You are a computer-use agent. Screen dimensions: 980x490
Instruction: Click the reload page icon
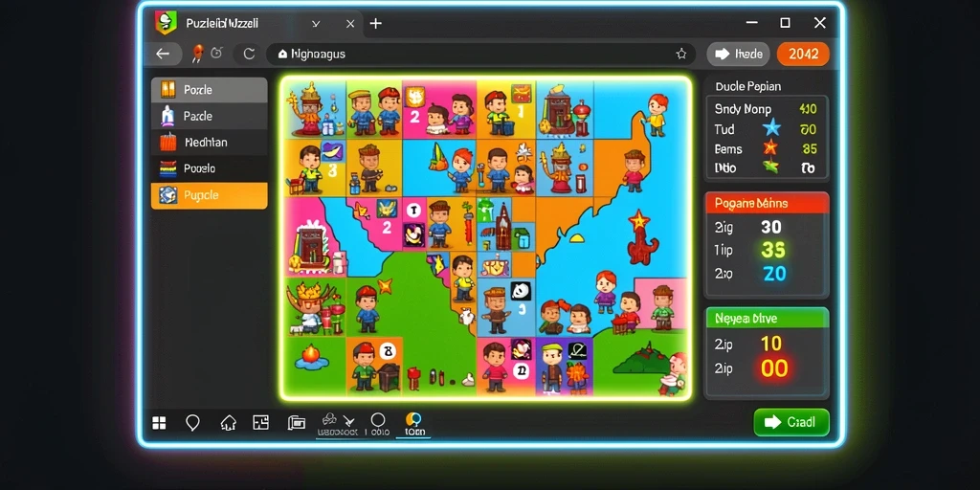[x=249, y=54]
